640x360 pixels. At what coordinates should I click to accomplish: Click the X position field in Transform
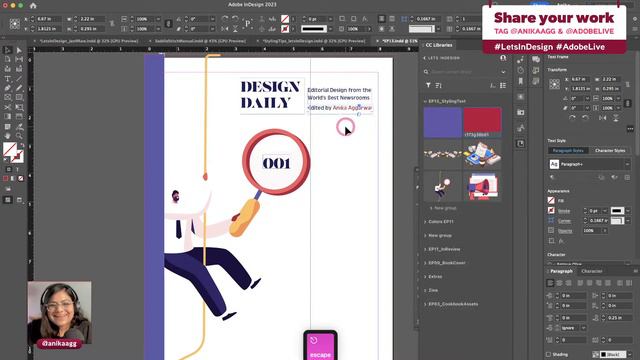tap(579, 79)
